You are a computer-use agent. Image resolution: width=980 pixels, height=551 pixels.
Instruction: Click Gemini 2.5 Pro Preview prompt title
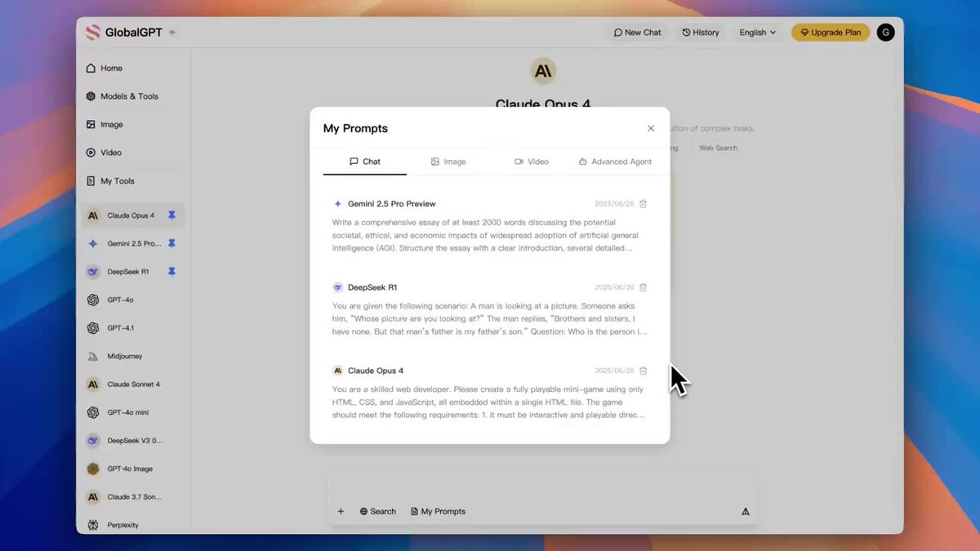(x=392, y=204)
